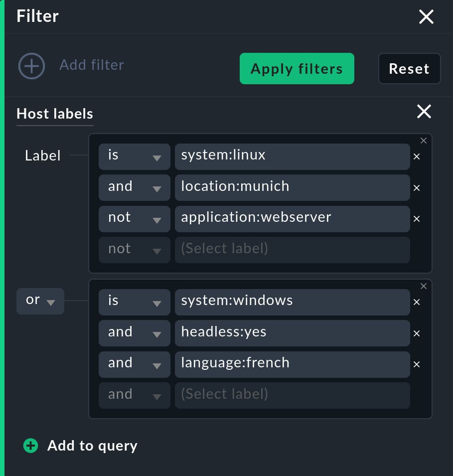Open the 'not' operator dropdown for application:webserver
453x476 pixels.
(134, 219)
